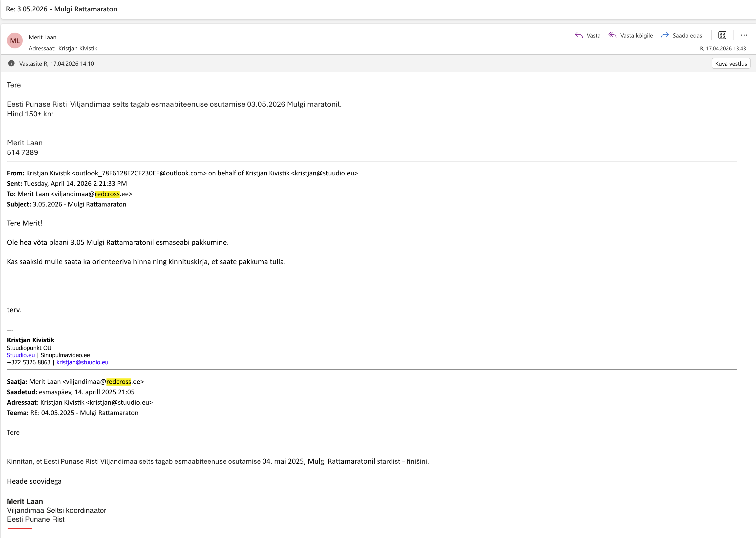Screen dimensions: 756x538
Task: Click the Vasta reply text label
Action: coord(593,36)
